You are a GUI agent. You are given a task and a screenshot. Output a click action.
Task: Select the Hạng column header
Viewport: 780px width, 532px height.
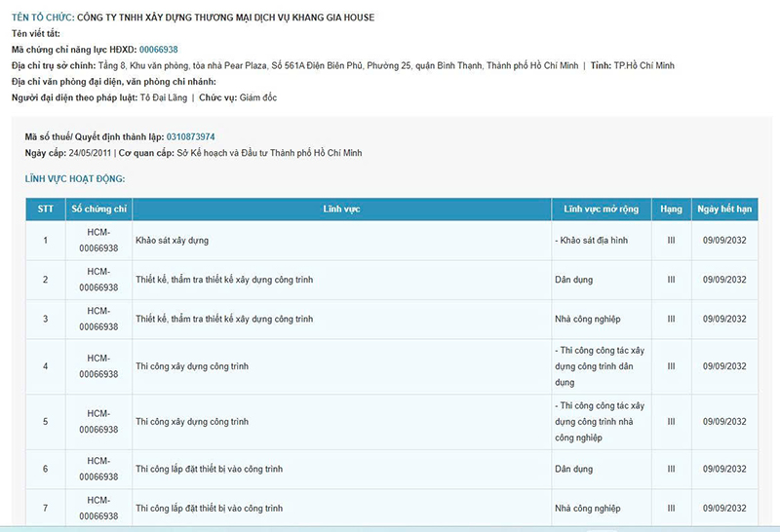click(x=671, y=209)
